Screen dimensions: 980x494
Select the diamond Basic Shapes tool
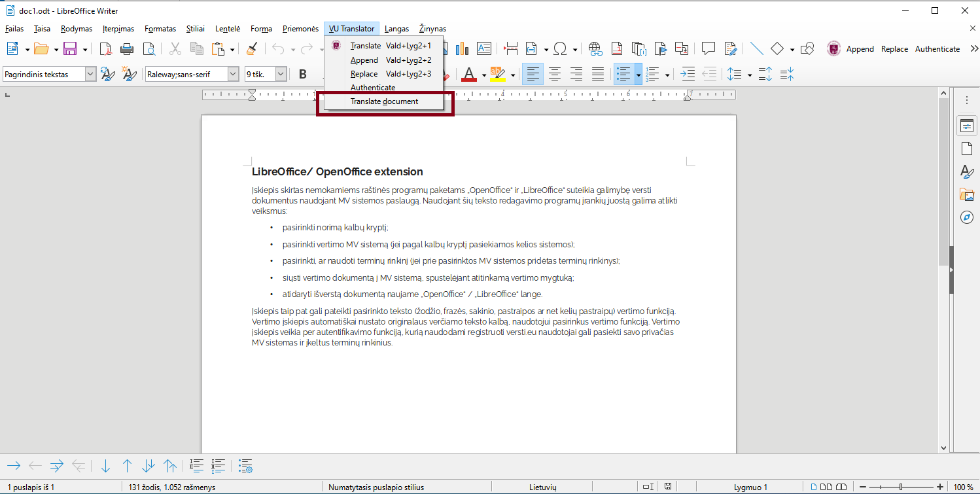pos(777,48)
